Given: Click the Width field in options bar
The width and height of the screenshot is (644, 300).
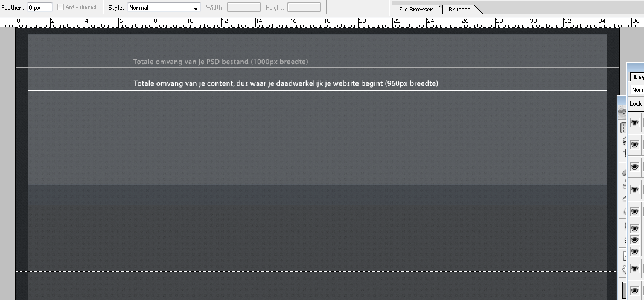Looking at the screenshot, I should pos(243,8).
